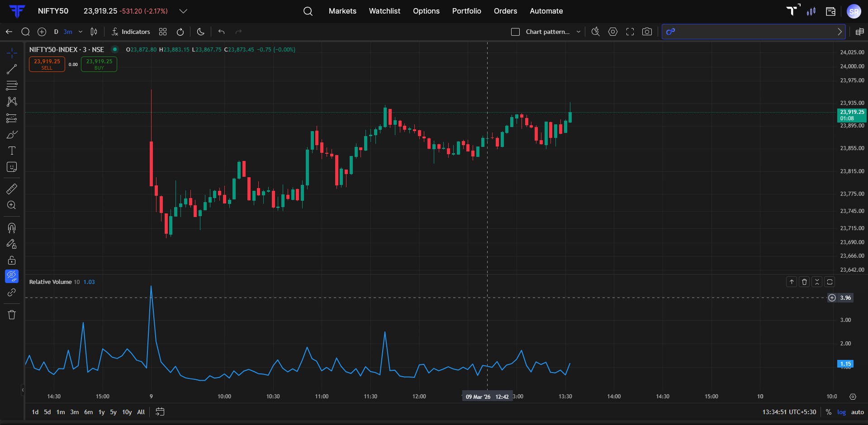This screenshot has width=868, height=425.
Task: Toggle log scale on price axis
Action: click(x=841, y=412)
